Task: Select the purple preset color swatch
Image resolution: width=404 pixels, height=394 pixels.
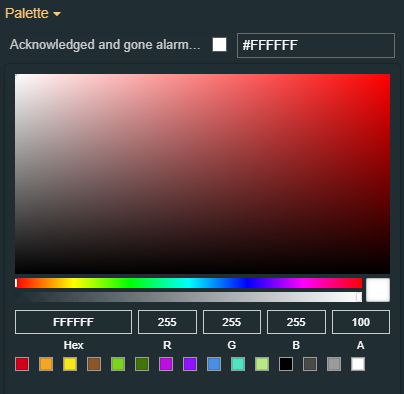Action: tap(190, 364)
